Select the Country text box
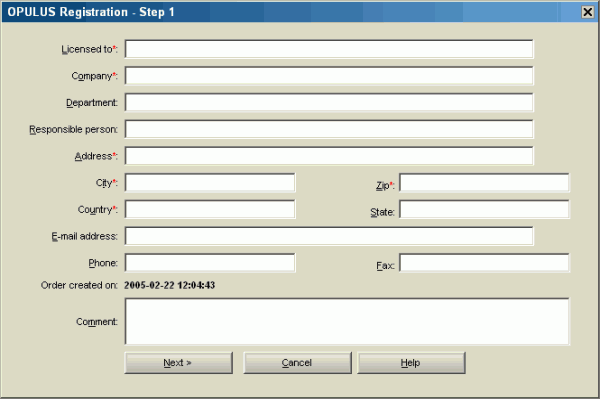Image resolution: width=600 pixels, height=399 pixels. click(x=210, y=209)
